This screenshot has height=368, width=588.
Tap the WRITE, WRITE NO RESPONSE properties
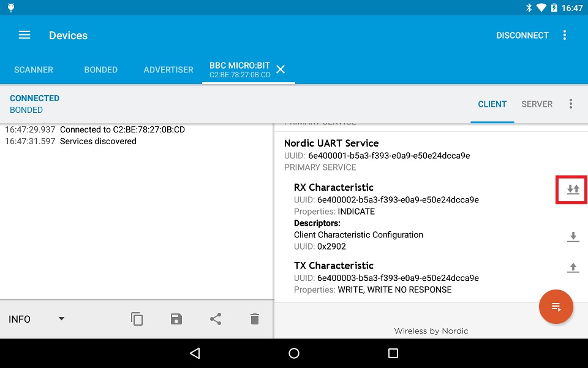394,289
